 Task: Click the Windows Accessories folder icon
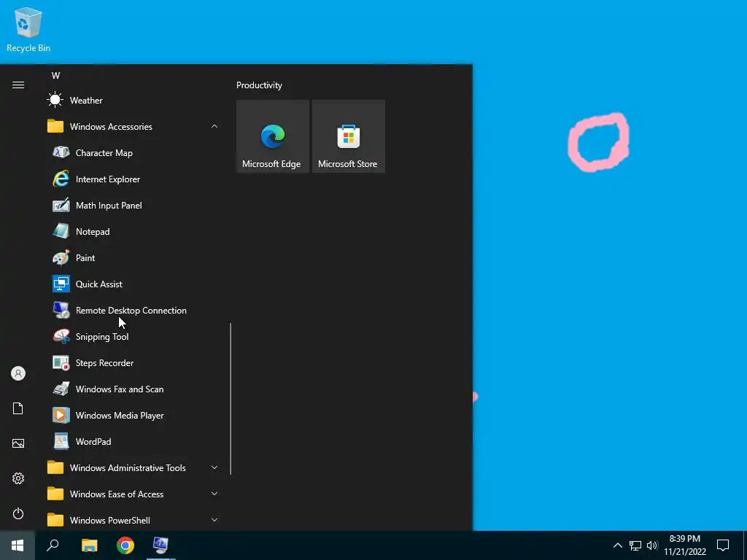point(55,126)
